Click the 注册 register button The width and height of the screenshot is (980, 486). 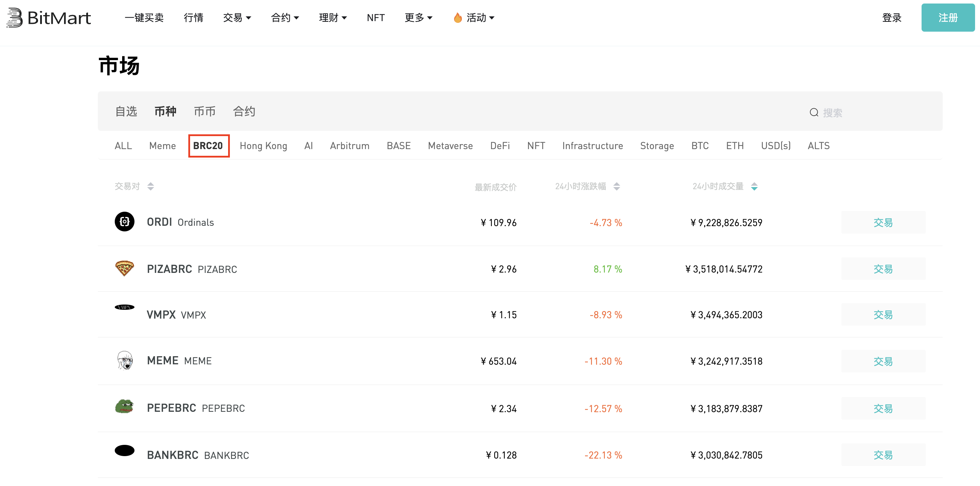pyautogui.click(x=948, y=18)
